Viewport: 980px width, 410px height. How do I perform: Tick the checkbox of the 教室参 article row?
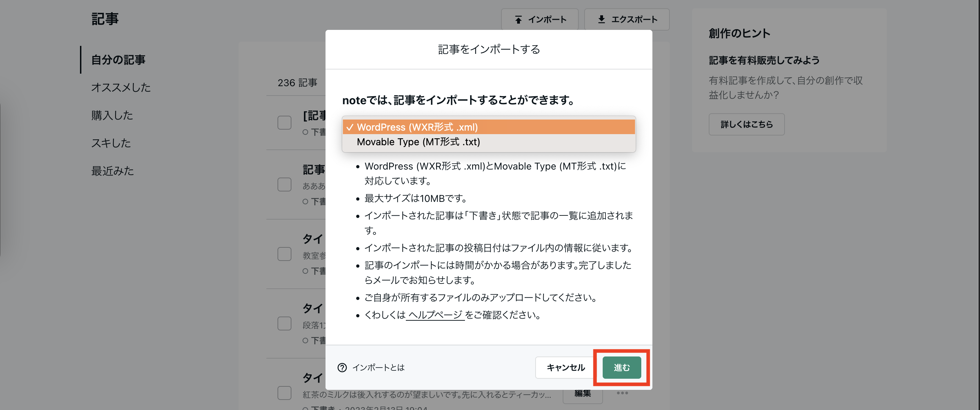click(x=284, y=254)
